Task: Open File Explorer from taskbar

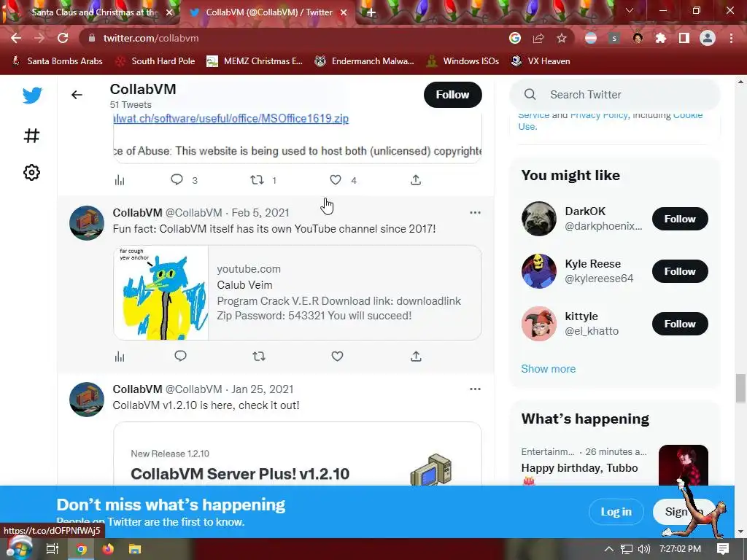Action: click(135, 549)
